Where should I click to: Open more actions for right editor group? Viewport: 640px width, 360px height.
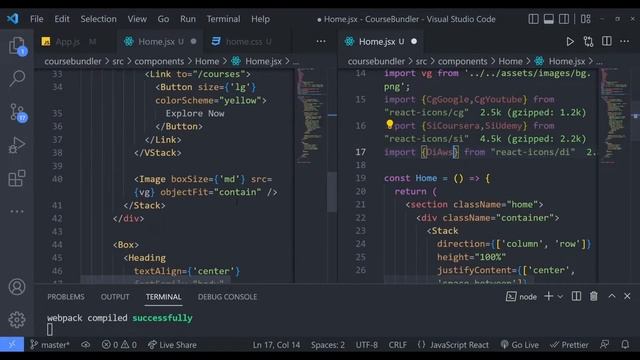[624, 41]
